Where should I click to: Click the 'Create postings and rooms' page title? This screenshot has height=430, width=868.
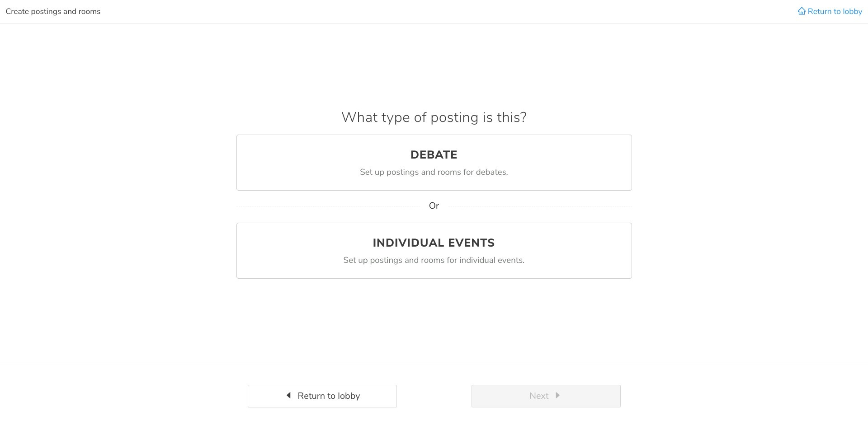pos(53,11)
